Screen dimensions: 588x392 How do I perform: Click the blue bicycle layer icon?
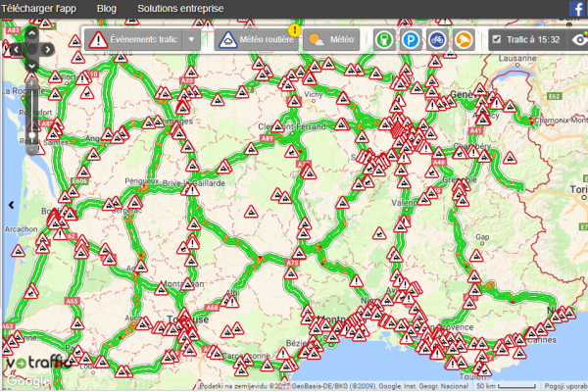pyautogui.click(x=437, y=40)
